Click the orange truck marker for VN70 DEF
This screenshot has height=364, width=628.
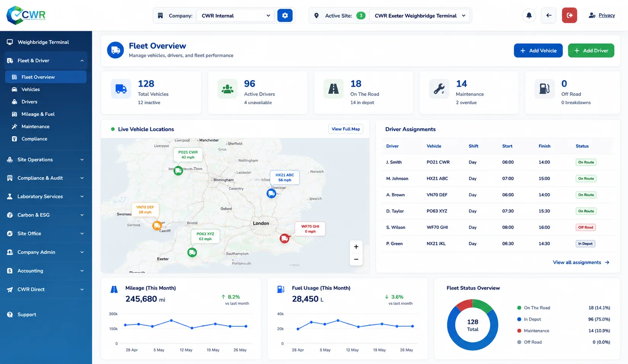pyautogui.click(x=157, y=226)
